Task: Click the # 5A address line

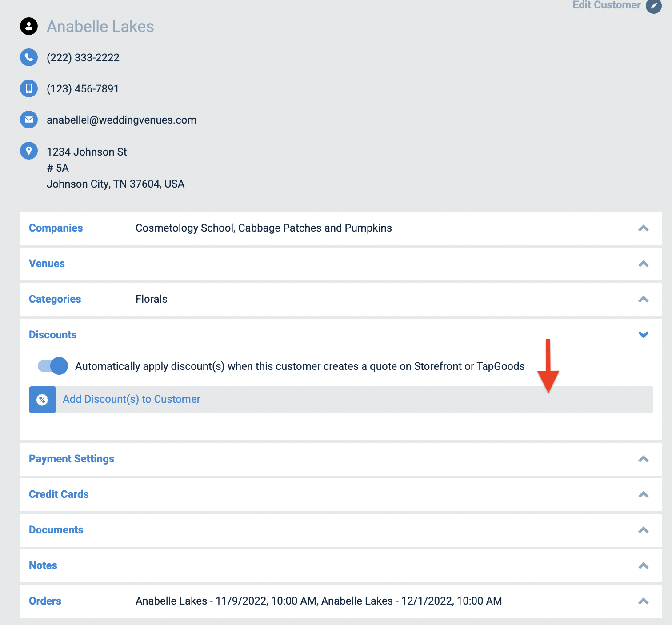Action: point(58,168)
